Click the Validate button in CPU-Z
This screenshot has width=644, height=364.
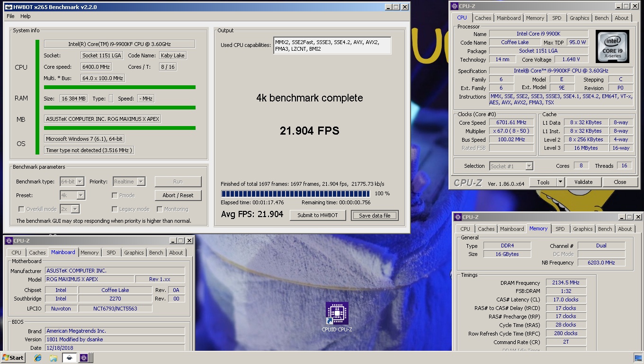click(583, 182)
